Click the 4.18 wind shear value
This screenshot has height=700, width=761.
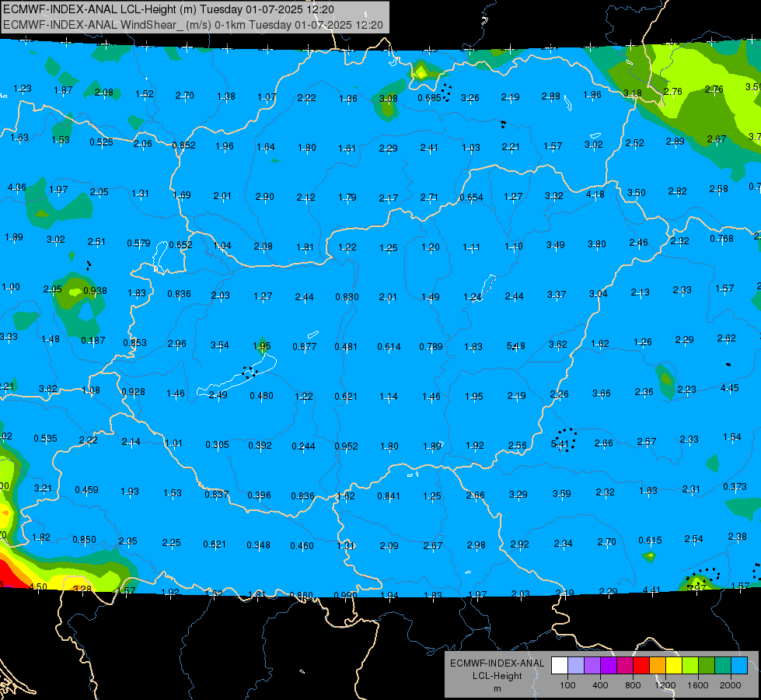click(x=595, y=194)
